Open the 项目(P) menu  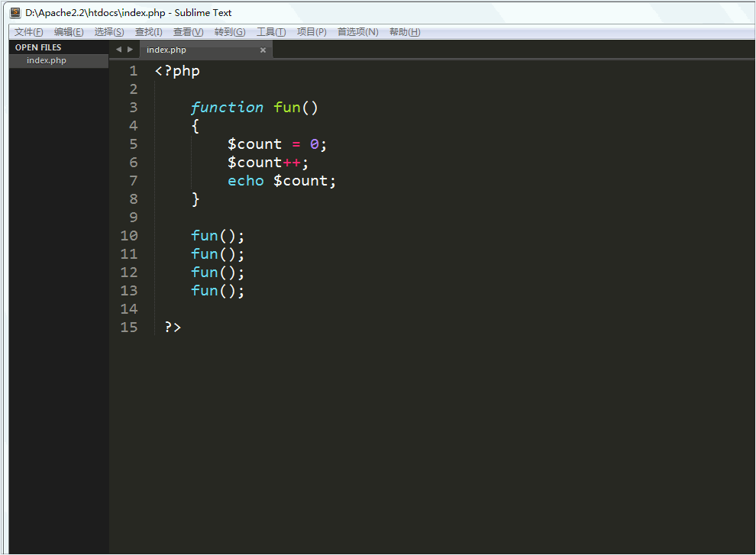[x=312, y=32]
